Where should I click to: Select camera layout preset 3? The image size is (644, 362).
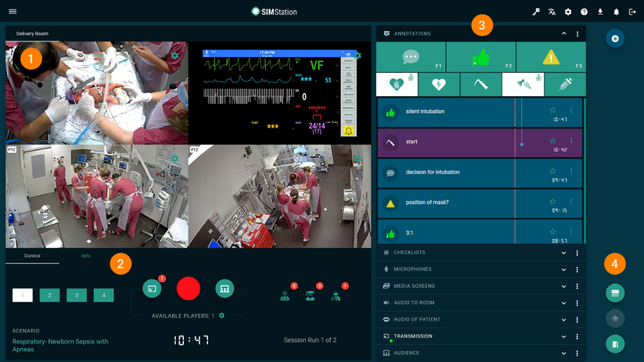click(x=76, y=295)
